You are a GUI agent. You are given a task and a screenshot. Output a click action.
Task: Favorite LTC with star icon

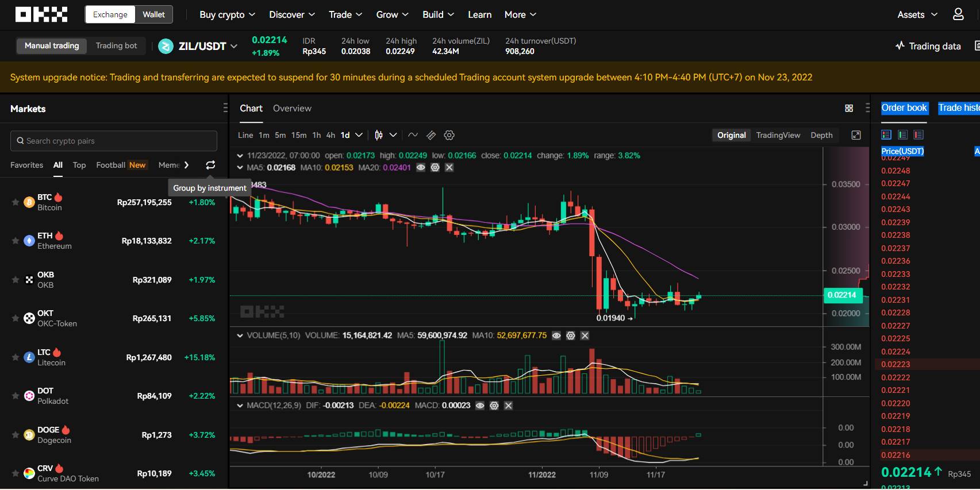coord(16,357)
